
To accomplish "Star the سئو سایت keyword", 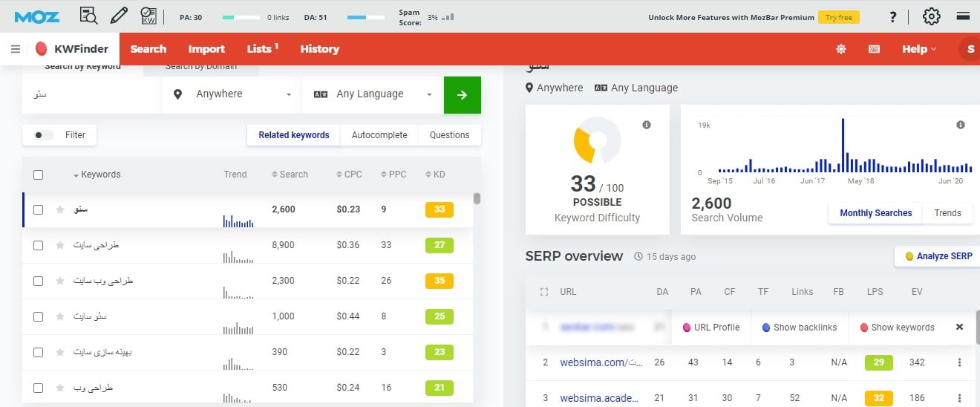I will click(x=60, y=316).
